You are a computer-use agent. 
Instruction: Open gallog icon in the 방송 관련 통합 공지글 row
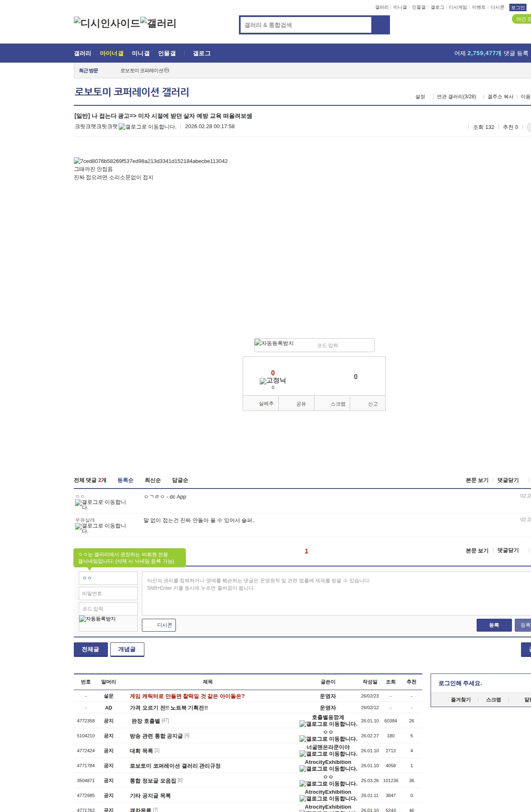329,739
